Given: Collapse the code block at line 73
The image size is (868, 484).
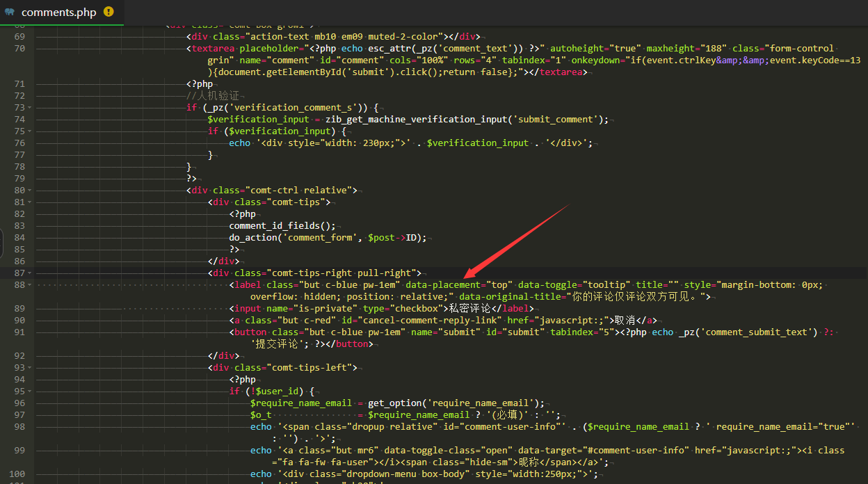Looking at the screenshot, I should tap(31, 108).
